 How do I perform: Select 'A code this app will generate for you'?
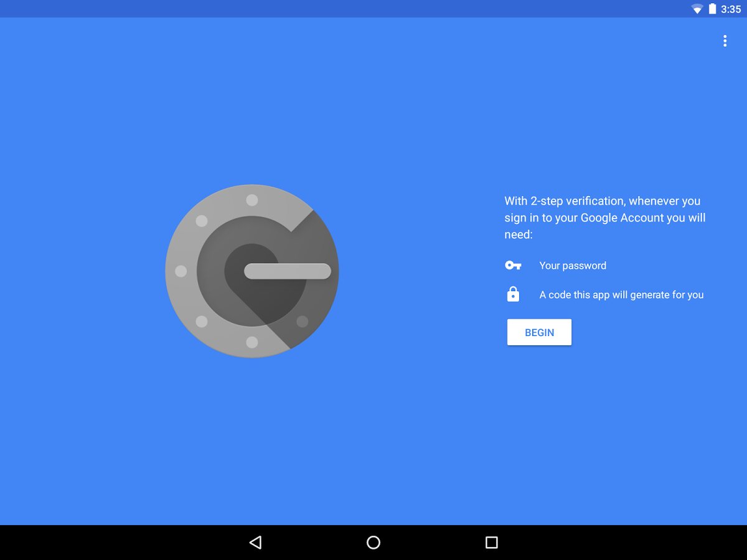(x=621, y=295)
